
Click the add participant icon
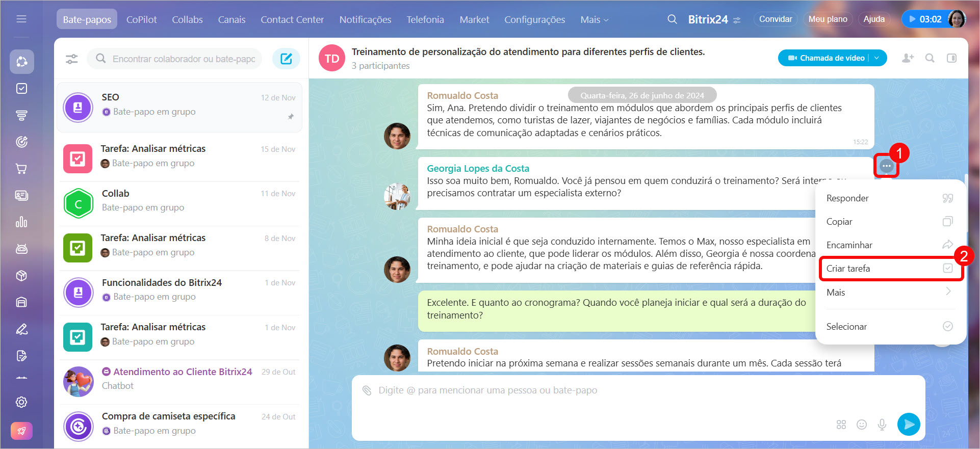pos(908,58)
